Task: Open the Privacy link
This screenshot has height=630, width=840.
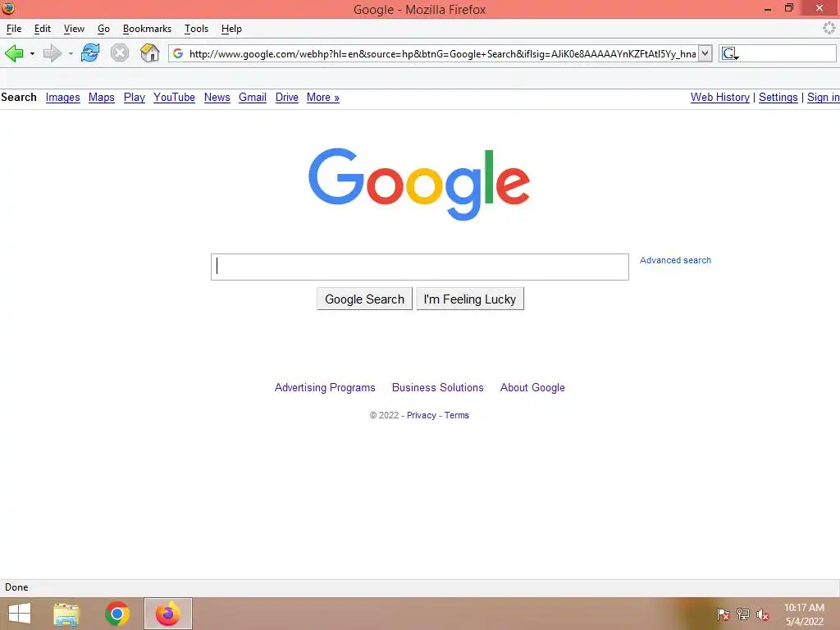Action: coord(421,415)
